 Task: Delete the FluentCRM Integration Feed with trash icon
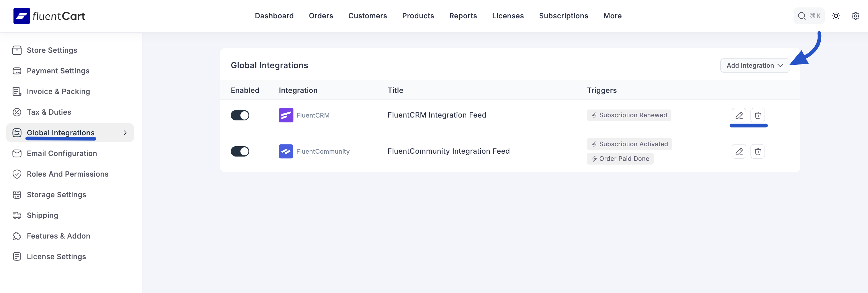pos(758,115)
